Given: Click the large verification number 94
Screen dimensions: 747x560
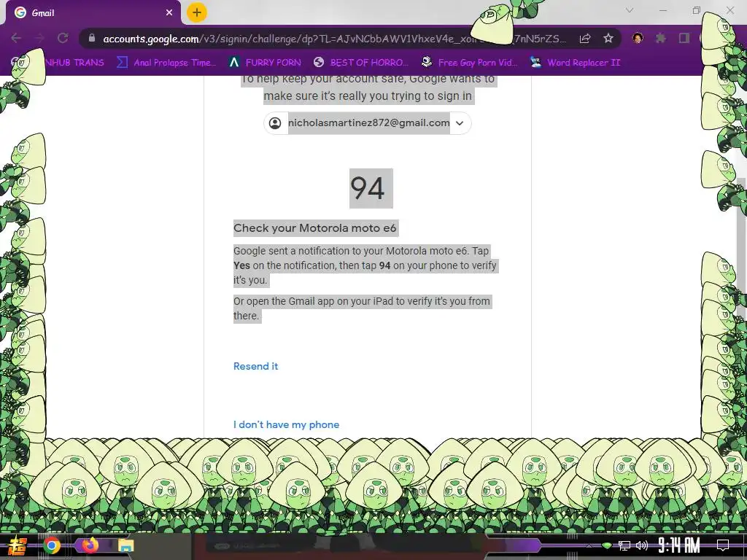Looking at the screenshot, I should [368, 188].
